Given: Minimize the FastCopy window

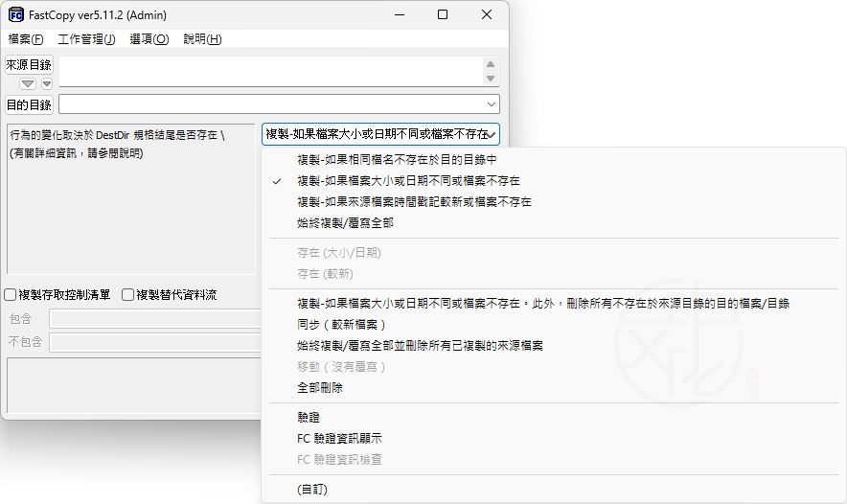Looking at the screenshot, I should tap(397, 14).
